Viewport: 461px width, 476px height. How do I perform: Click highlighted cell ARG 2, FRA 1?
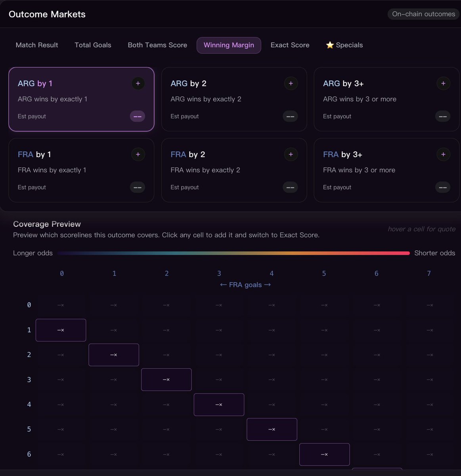click(114, 355)
